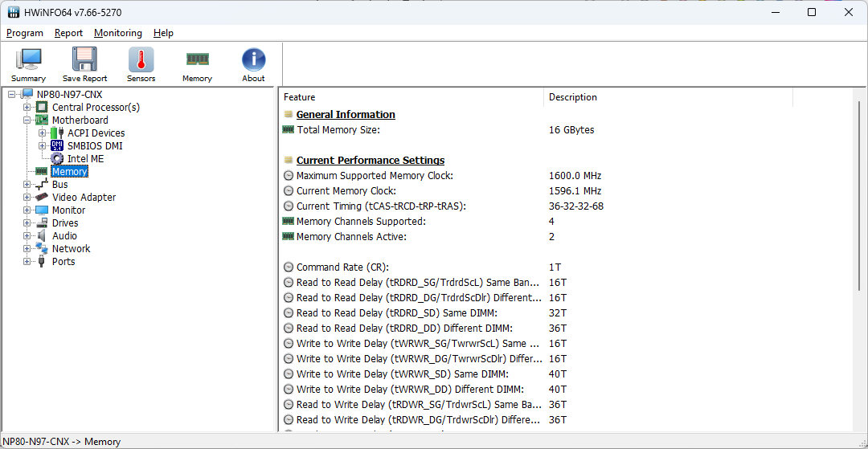Click the RAM icon beside Total Memory Size
The height and width of the screenshot is (449, 868).
(x=289, y=130)
